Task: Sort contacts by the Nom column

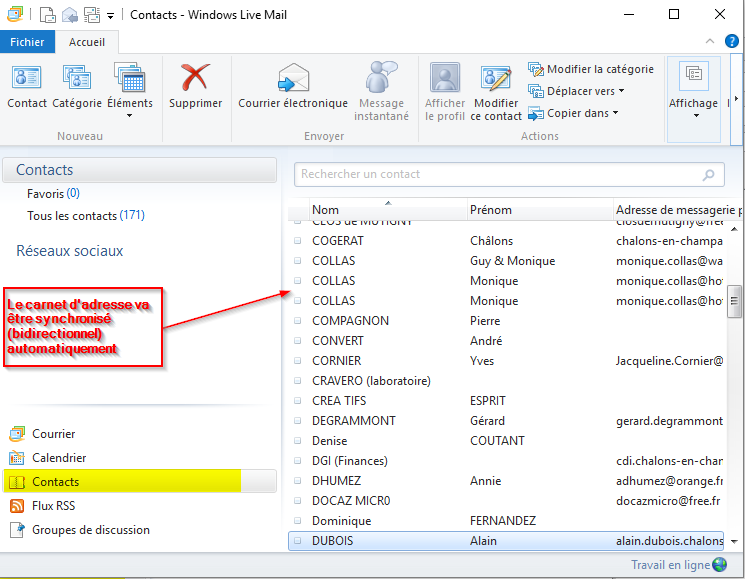Action: (x=389, y=209)
